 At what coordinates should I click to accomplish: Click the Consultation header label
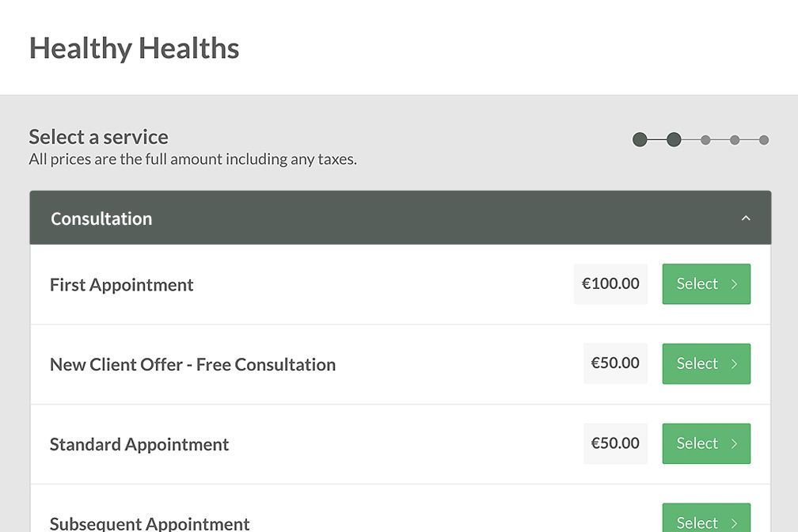coord(101,218)
